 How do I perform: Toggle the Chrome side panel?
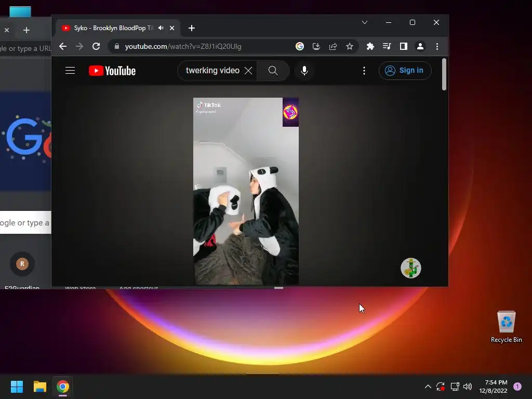click(x=403, y=46)
